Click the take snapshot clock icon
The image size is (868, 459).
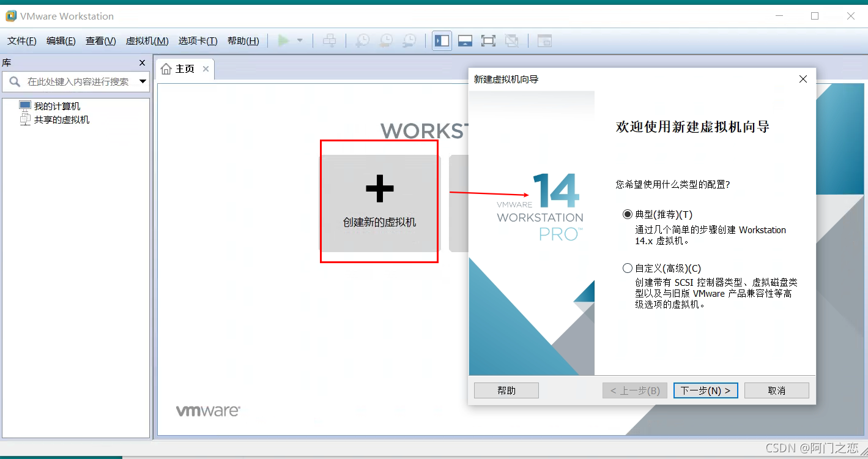coord(362,41)
